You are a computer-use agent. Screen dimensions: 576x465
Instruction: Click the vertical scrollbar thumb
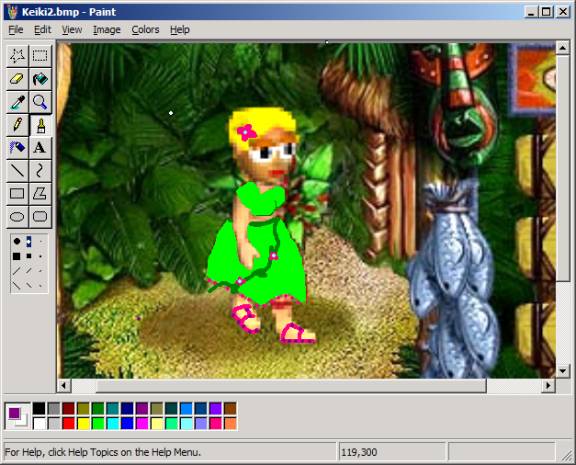[x=562, y=168]
